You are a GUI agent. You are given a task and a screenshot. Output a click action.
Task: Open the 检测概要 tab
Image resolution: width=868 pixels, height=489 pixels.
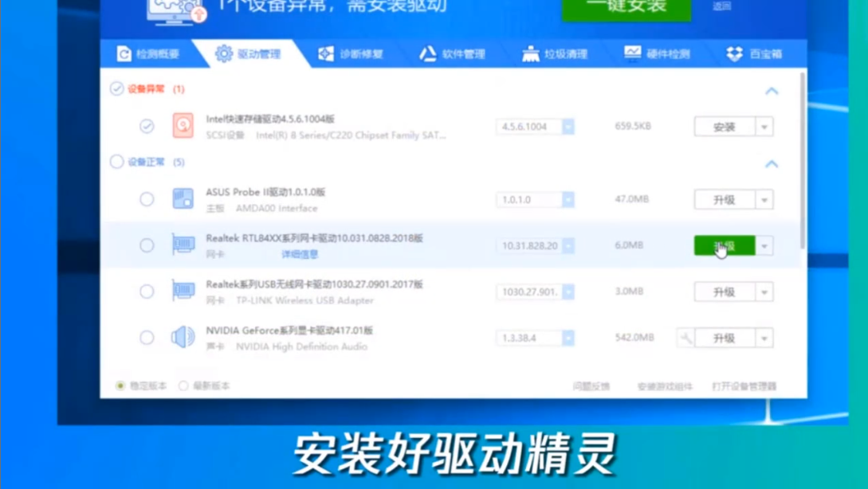click(147, 53)
